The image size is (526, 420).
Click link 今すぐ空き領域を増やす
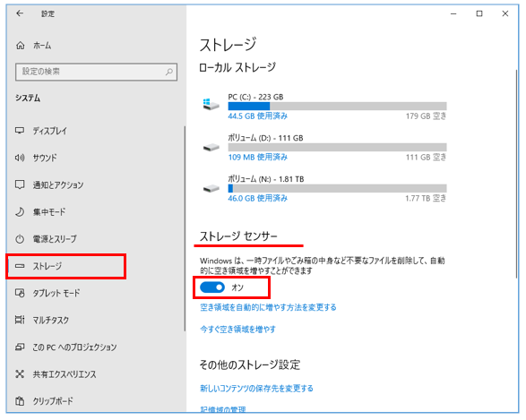237,330
